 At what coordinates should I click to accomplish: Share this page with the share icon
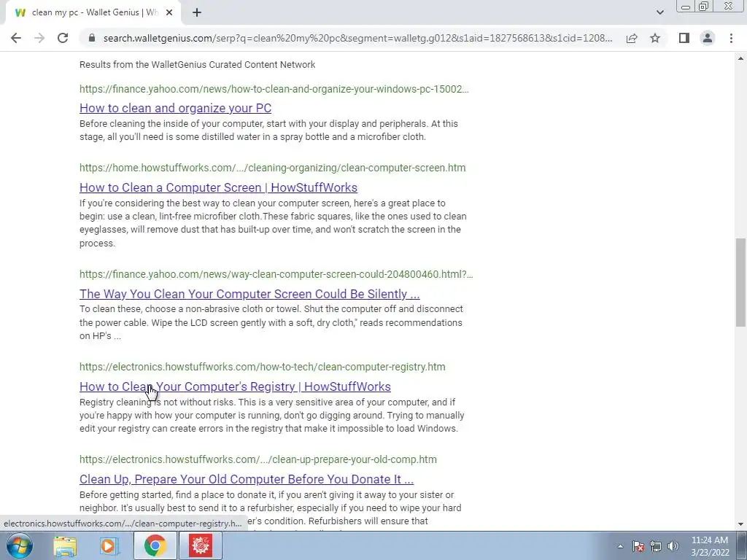pyautogui.click(x=632, y=38)
